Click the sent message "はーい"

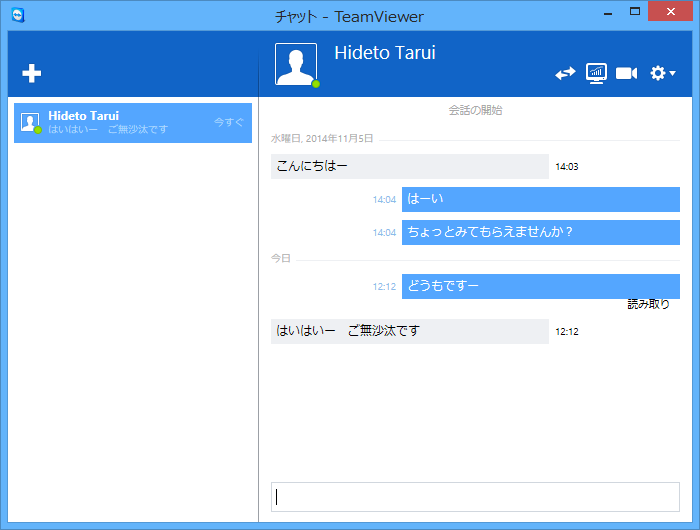tap(541, 199)
